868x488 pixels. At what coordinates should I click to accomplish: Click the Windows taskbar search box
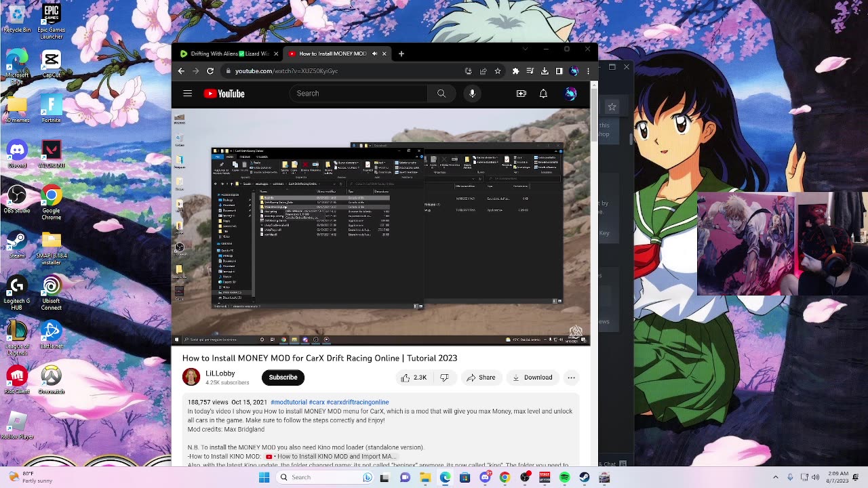(325, 477)
